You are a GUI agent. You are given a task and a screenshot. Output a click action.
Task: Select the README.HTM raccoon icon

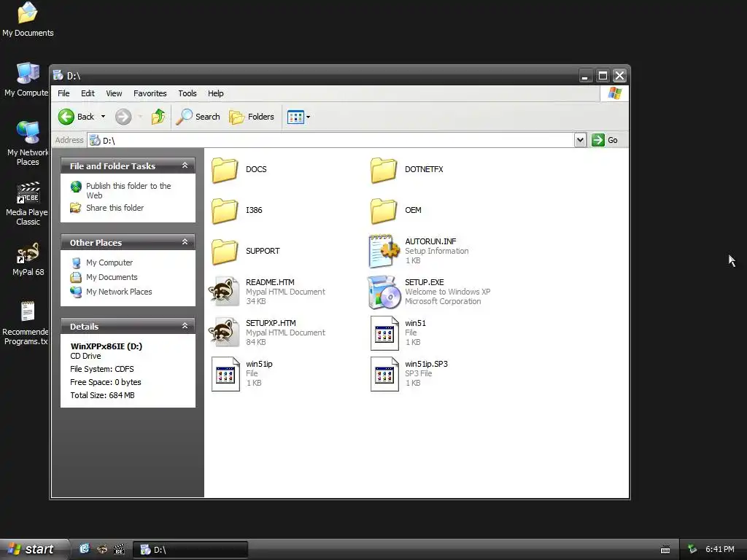click(225, 292)
